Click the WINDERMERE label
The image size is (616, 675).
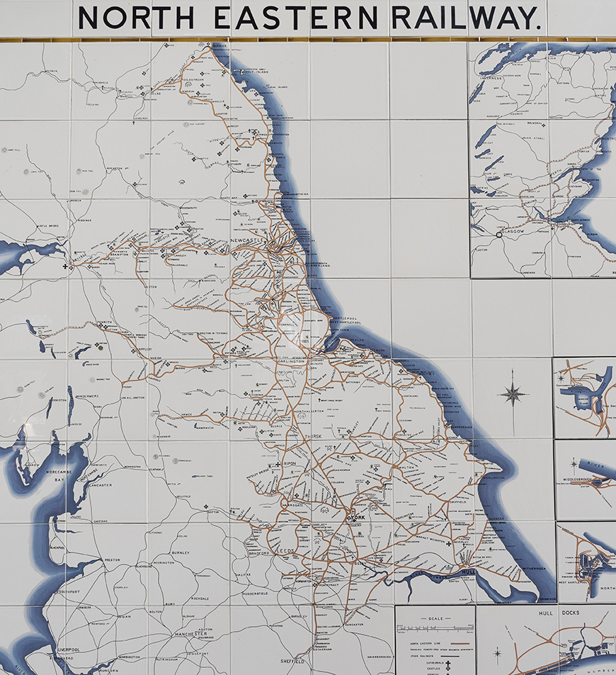point(87,396)
